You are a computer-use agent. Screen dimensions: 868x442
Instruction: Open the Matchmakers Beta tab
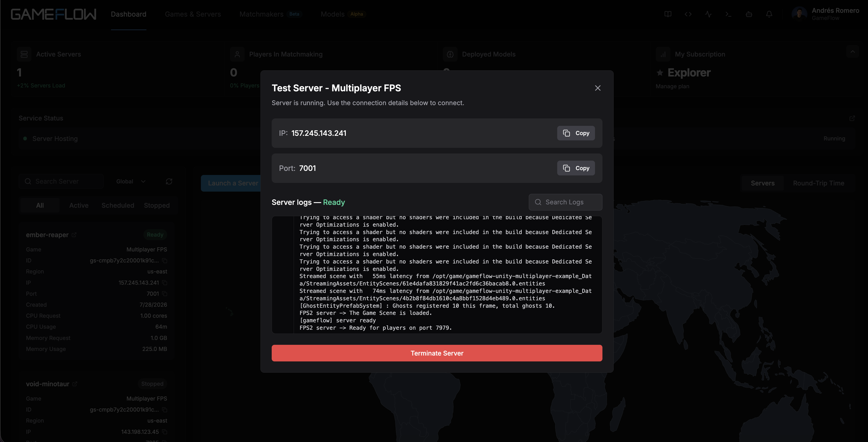tap(271, 14)
